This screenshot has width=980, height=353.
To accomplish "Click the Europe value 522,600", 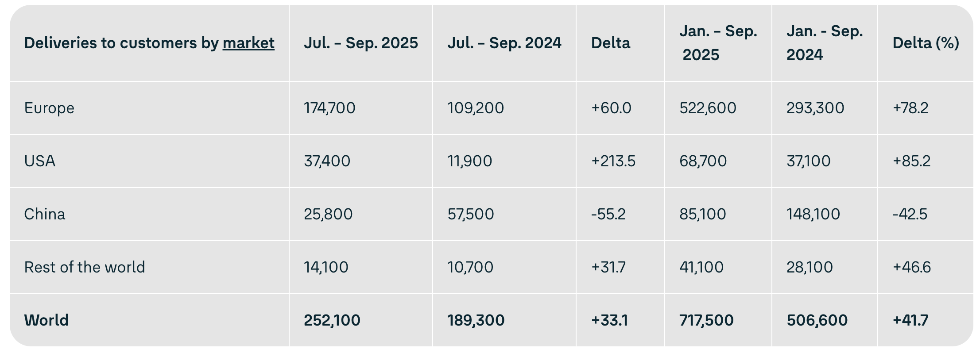I will tap(708, 108).
